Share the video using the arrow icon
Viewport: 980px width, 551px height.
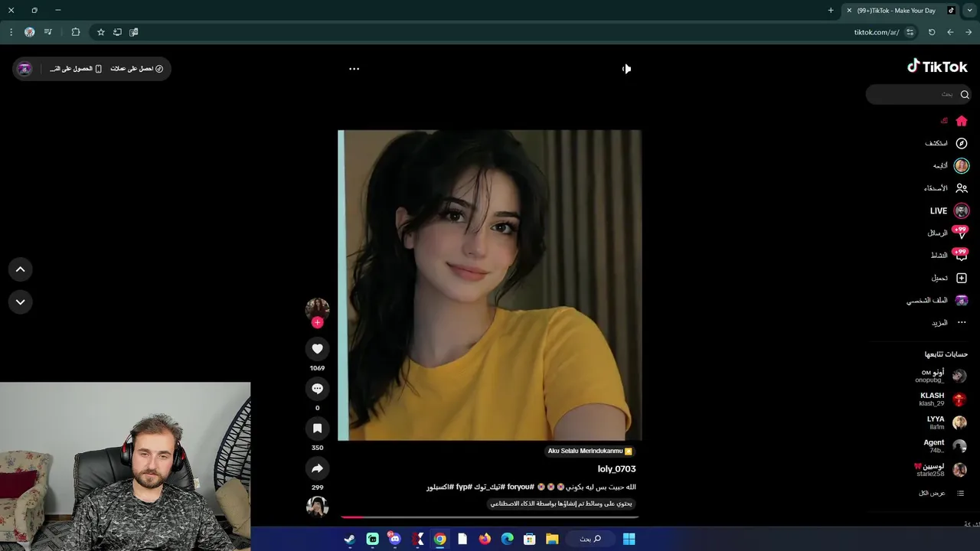tap(317, 468)
